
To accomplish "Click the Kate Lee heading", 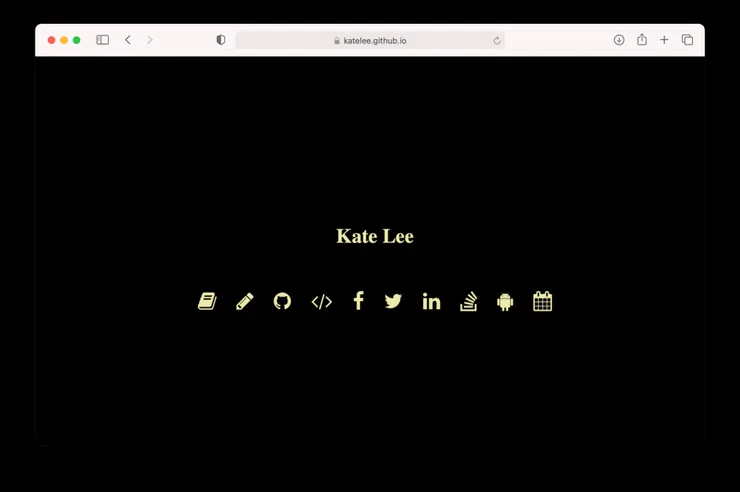I will pos(375,236).
